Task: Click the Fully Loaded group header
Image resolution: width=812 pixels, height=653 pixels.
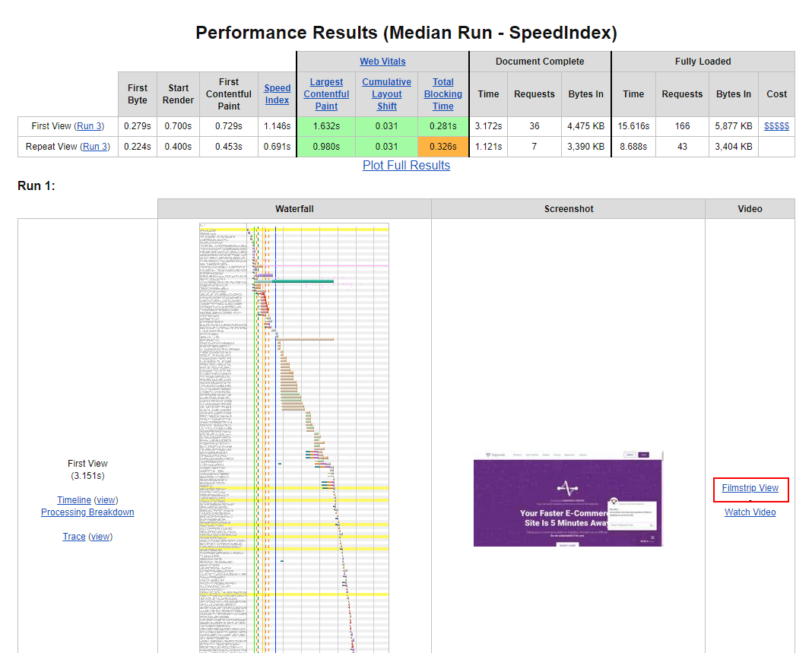Action: pyautogui.click(x=703, y=61)
